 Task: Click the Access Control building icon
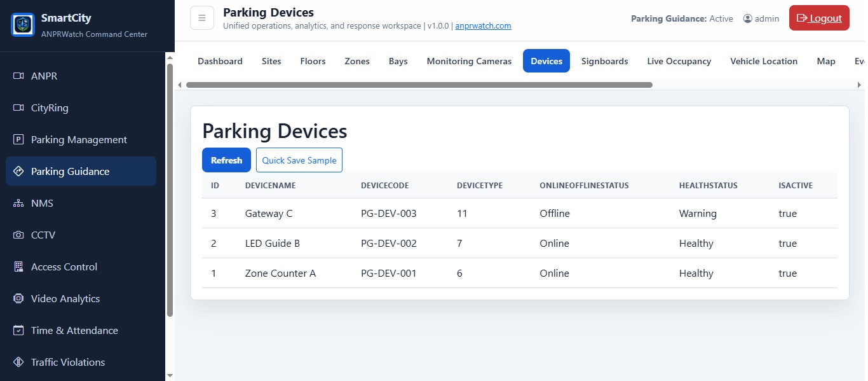coord(18,267)
